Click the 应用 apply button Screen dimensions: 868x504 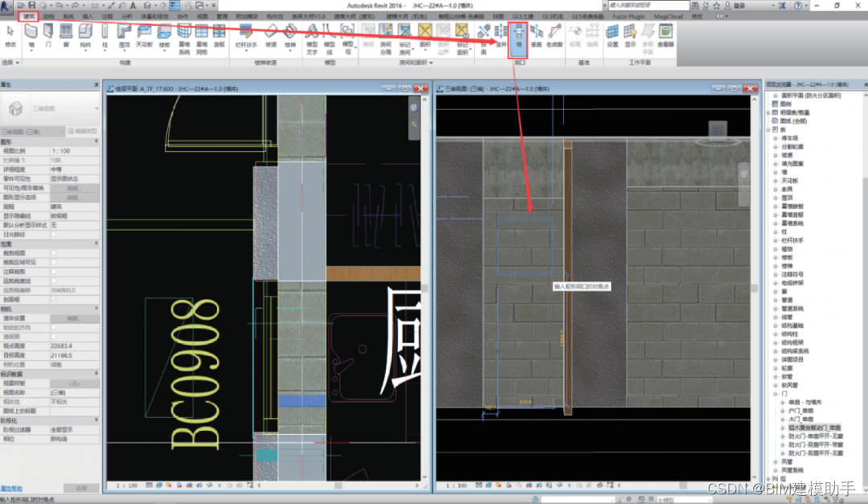[81, 488]
